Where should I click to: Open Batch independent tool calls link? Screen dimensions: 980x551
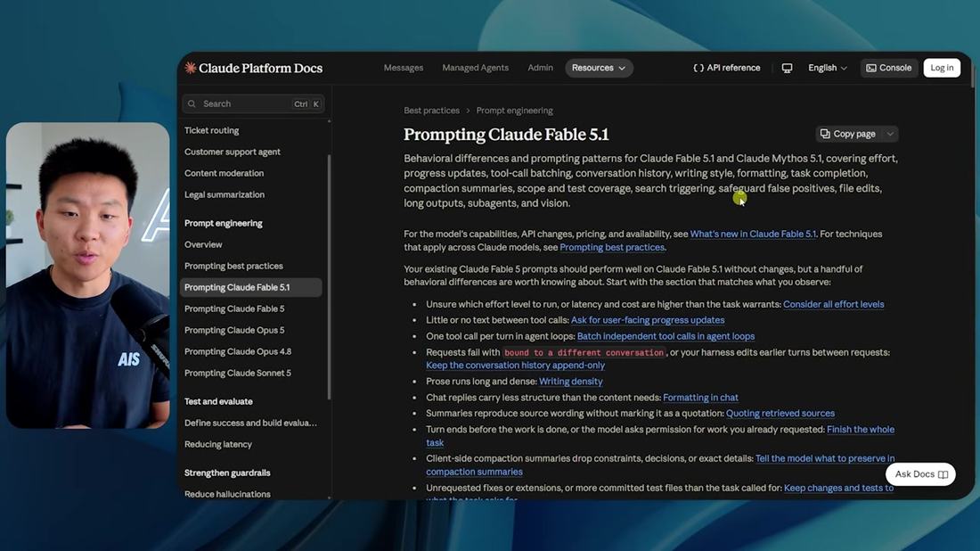coord(666,336)
